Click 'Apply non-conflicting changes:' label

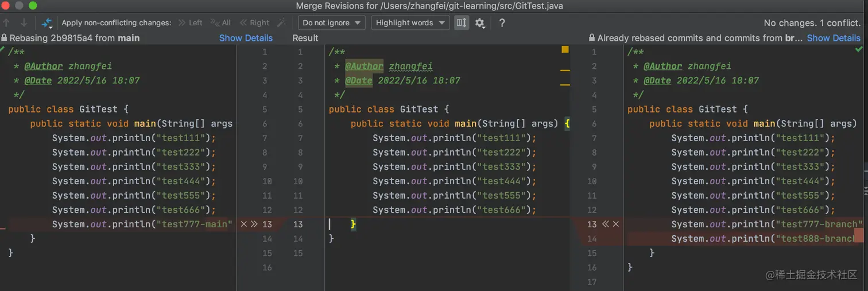point(117,23)
